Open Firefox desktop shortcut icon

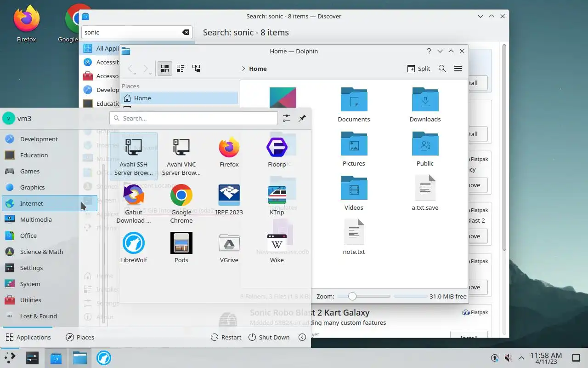(x=27, y=24)
